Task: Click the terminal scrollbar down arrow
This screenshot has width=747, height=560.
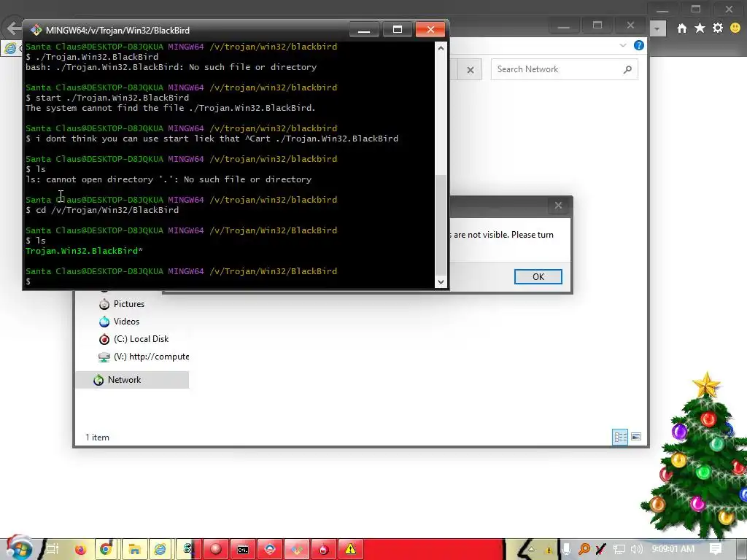Action: 441,281
